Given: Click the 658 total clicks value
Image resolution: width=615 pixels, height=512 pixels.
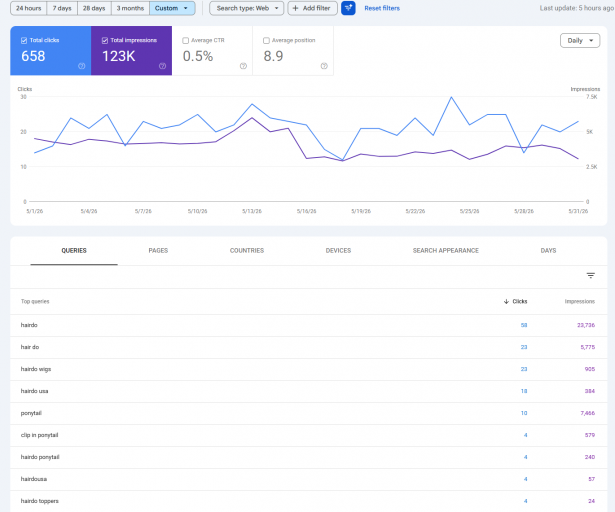Looking at the screenshot, I should [33, 56].
